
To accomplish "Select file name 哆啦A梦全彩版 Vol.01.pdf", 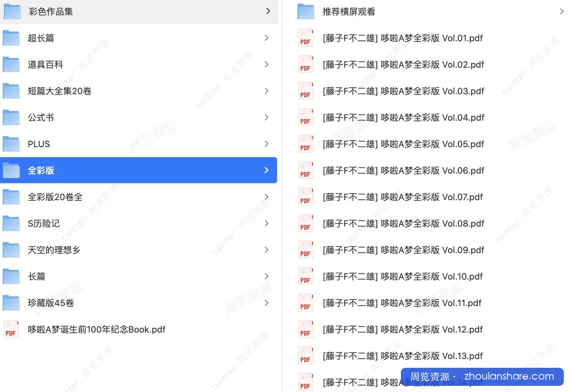I will pyautogui.click(x=403, y=38).
